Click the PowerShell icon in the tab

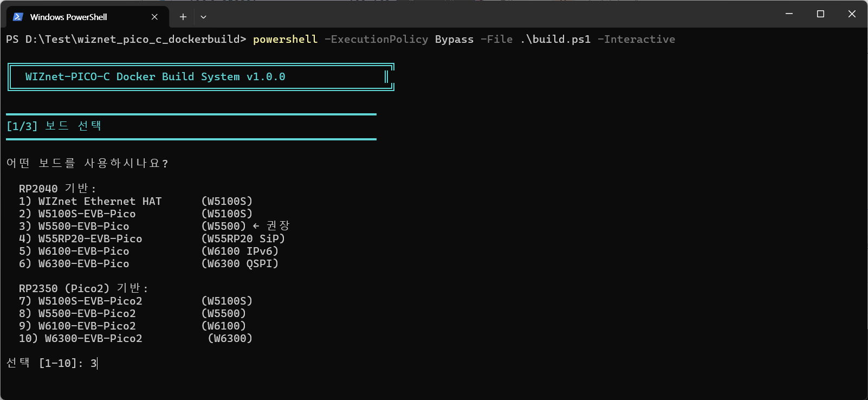point(18,17)
